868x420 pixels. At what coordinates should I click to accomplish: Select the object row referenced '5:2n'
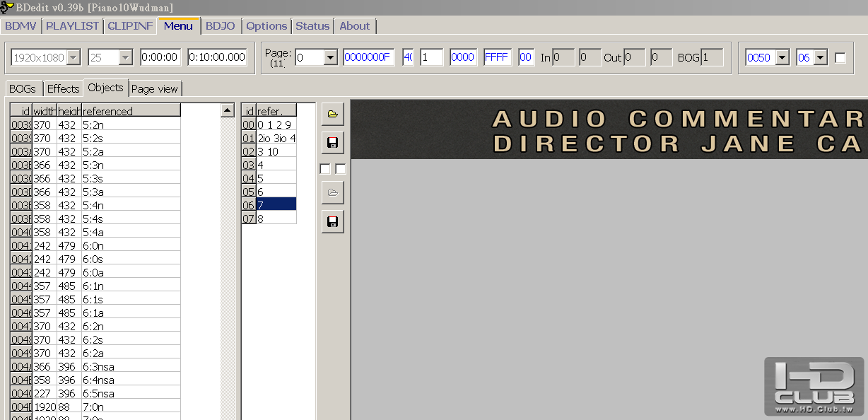95,124
